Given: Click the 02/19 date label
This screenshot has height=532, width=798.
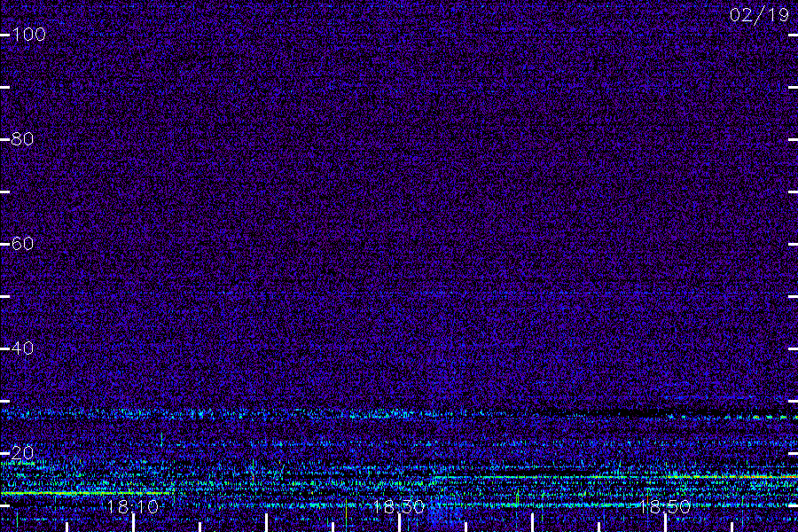Looking at the screenshot, I should pos(759,15).
